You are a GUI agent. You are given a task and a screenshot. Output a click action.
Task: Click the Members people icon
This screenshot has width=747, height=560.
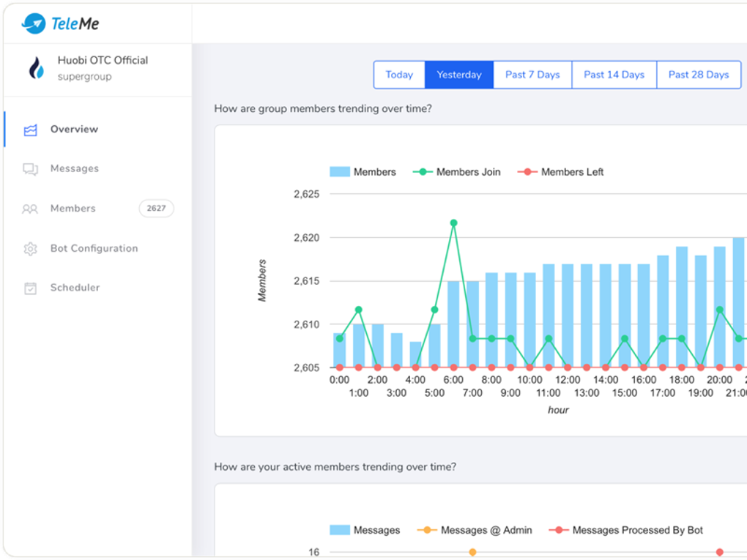[30, 209]
